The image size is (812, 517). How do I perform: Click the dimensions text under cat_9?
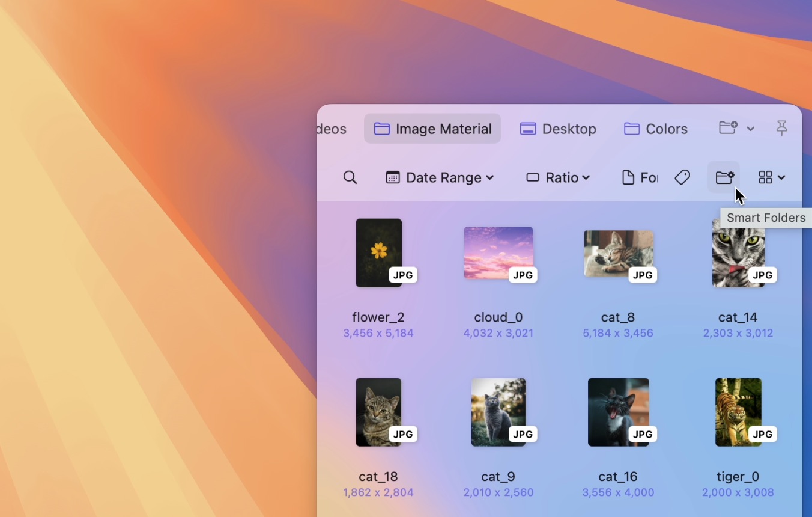click(498, 492)
